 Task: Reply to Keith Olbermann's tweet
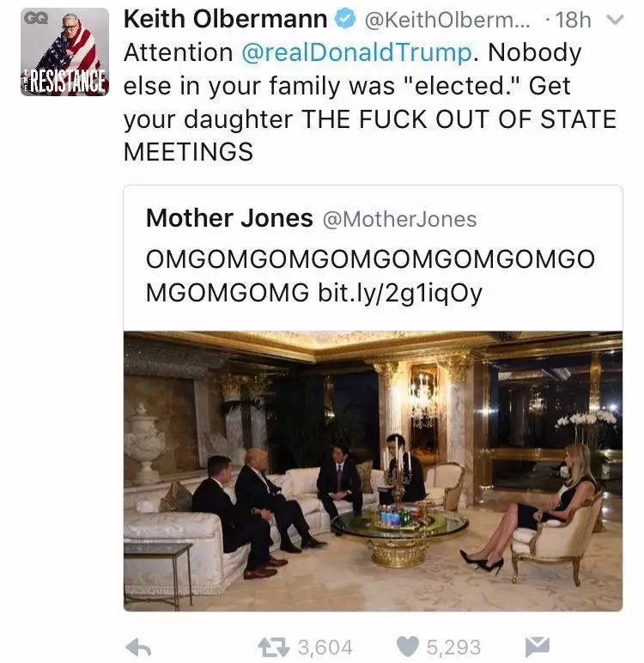[x=138, y=648]
